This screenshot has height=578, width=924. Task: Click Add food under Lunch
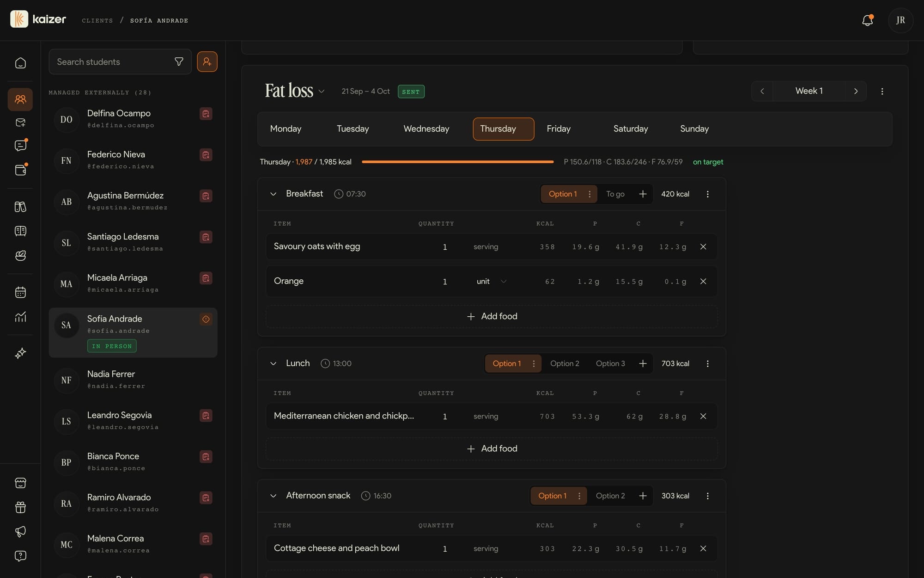point(492,449)
